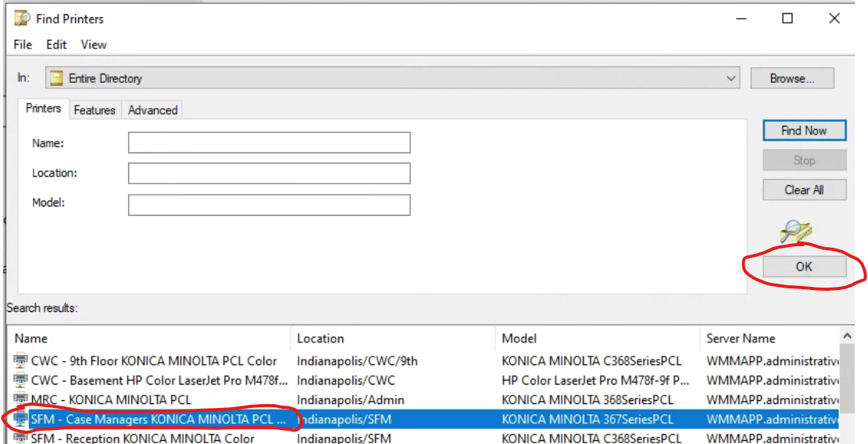Click the CWC Basement HP printer icon
Viewport: 868px width, 444px height.
pyautogui.click(x=20, y=381)
